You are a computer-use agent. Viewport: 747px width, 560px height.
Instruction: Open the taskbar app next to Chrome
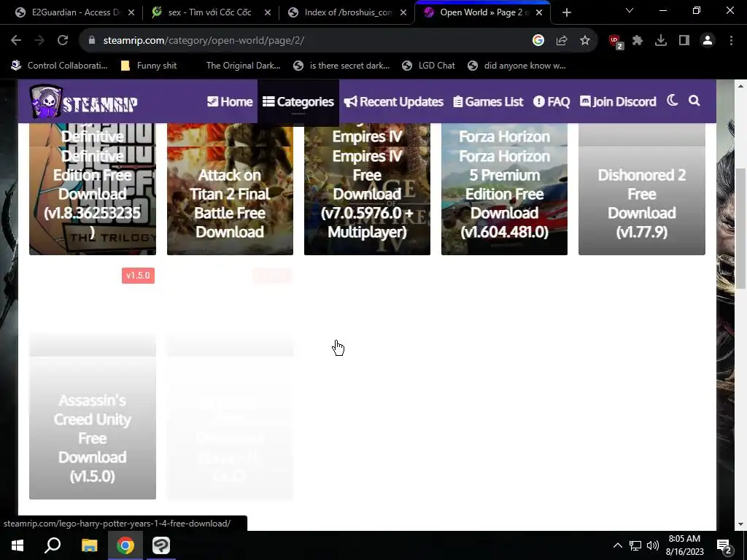(x=161, y=545)
